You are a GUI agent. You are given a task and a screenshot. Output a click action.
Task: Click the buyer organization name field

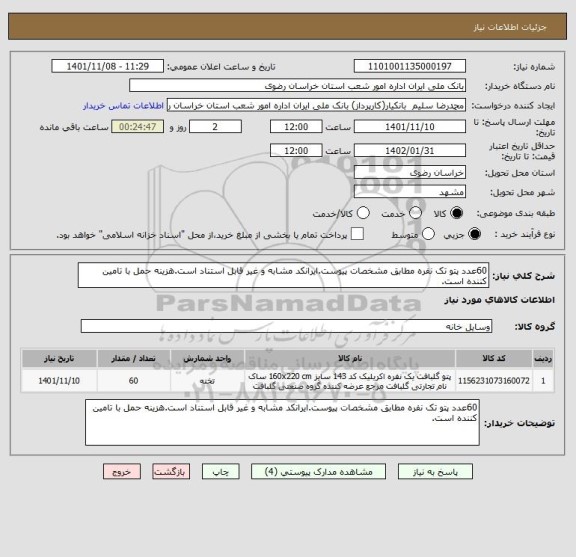298,86
